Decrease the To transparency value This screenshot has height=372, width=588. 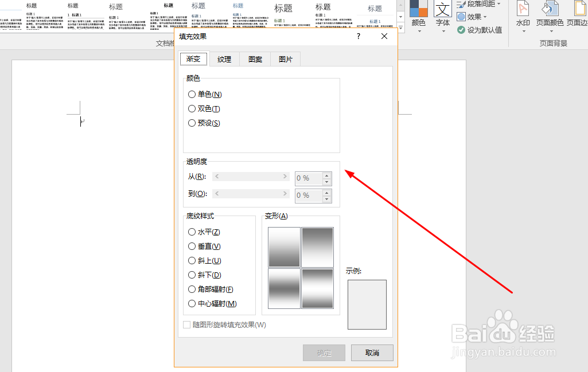point(326,199)
